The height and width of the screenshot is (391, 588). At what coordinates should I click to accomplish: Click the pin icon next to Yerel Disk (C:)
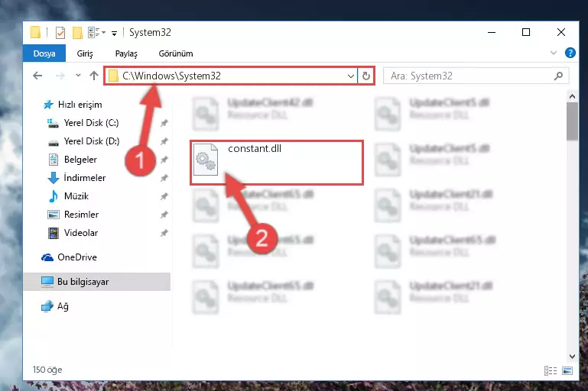[x=164, y=123]
